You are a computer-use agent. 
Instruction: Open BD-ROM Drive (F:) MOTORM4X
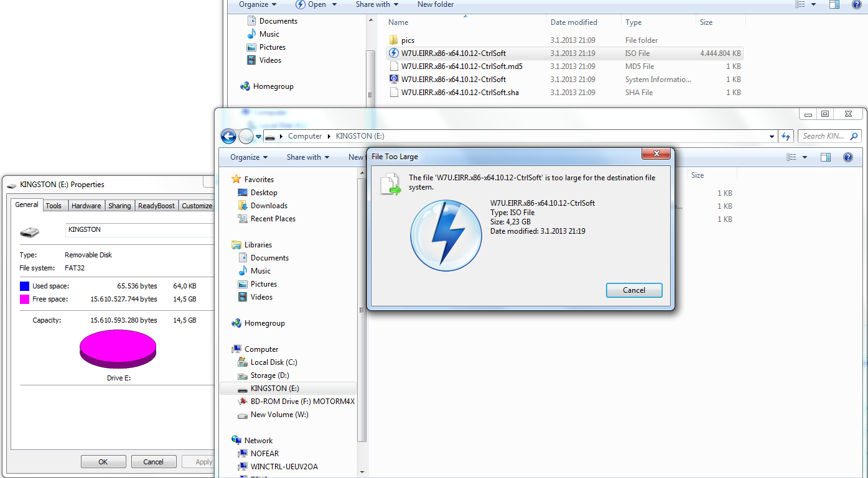point(302,402)
